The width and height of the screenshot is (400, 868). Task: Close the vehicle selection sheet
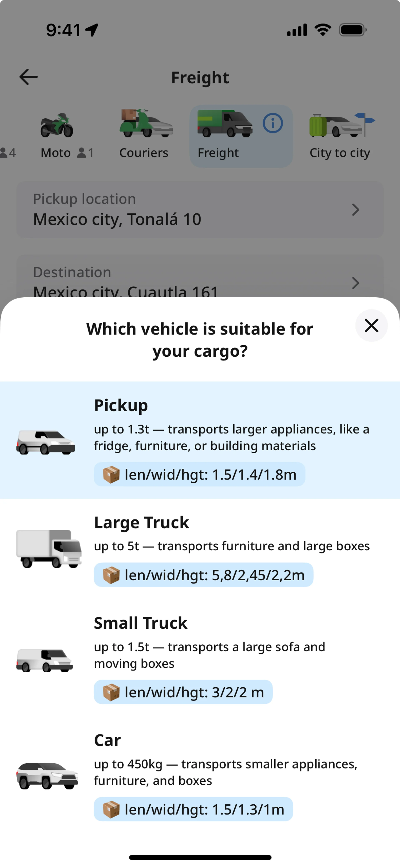coord(371,326)
